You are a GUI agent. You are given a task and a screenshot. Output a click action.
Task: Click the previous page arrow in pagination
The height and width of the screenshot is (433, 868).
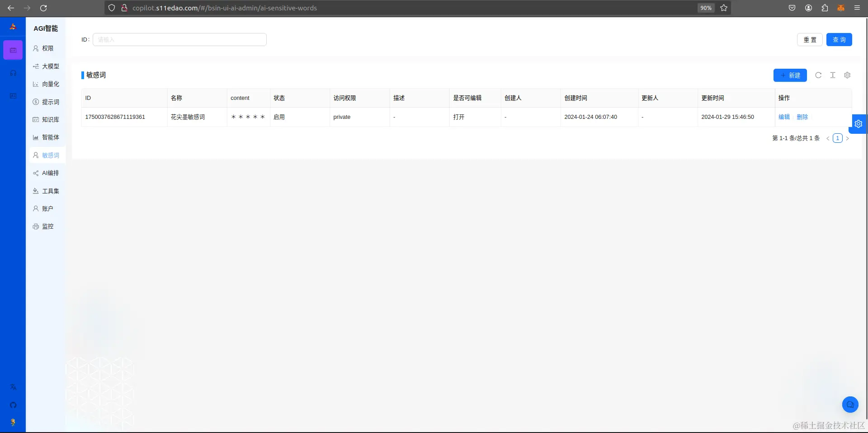coord(828,139)
